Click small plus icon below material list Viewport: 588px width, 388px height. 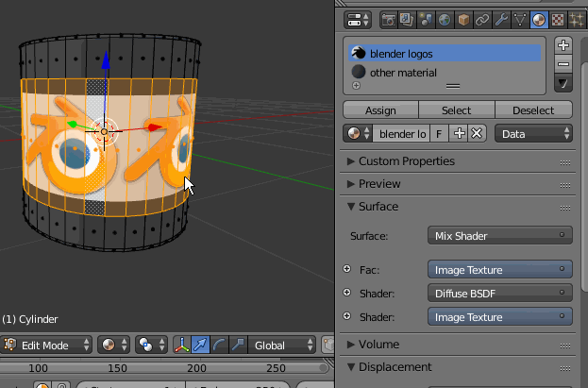(x=356, y=86)
